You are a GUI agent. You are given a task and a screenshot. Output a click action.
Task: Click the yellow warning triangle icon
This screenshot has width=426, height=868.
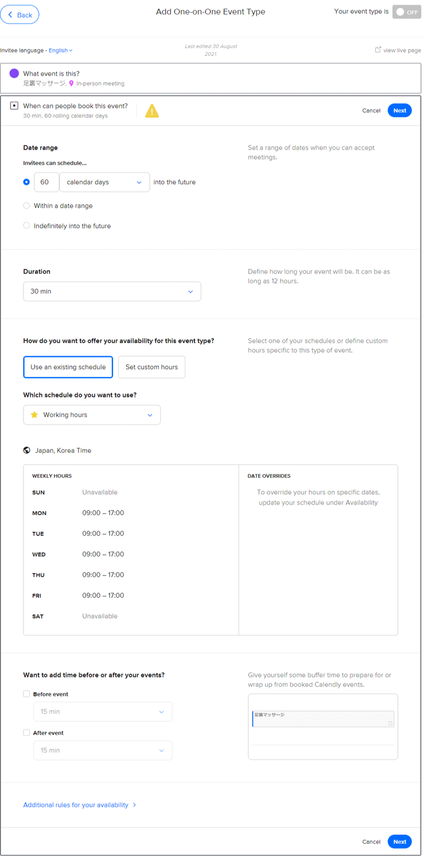152,111
